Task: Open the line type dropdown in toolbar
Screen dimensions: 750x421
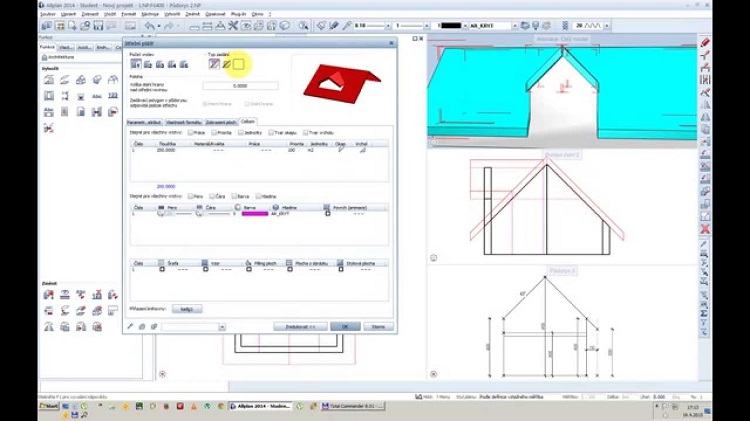Action: [x=427, y=26]
